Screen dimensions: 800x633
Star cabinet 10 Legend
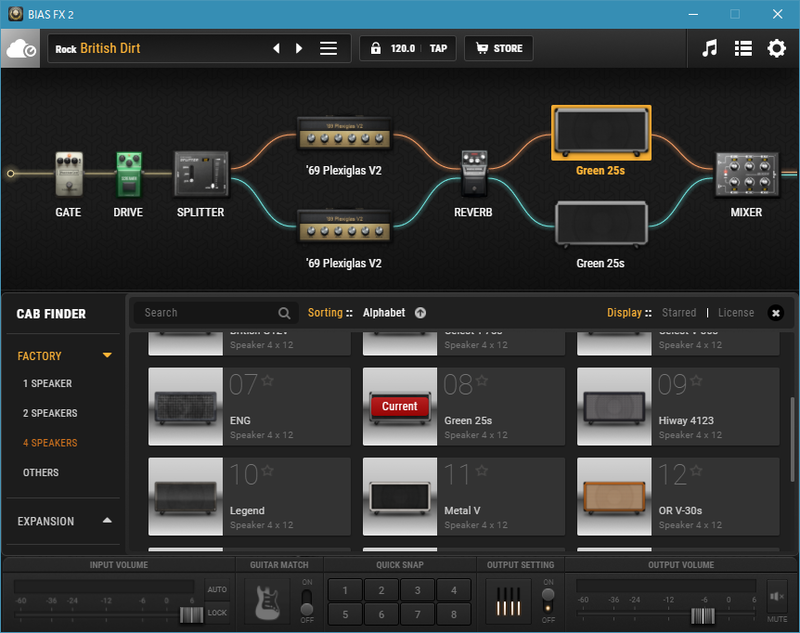267,470
